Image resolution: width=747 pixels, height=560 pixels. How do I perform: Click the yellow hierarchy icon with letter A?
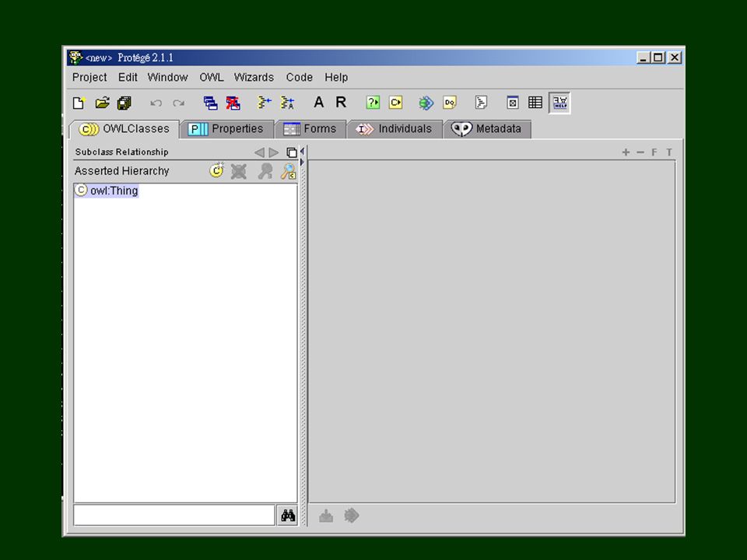pos(287,103)
